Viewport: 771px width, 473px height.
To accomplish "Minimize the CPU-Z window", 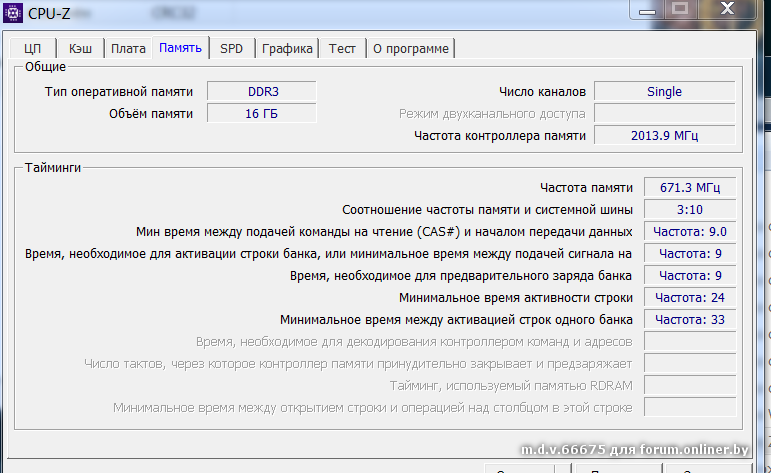I will click(650, 9).
